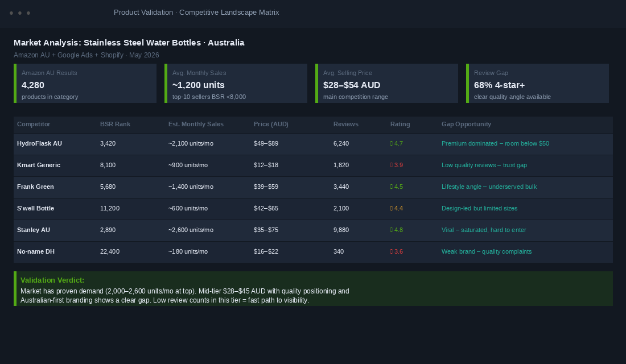Click 'Viral – saturated, hard to enter' text

(x=484, y=230)
